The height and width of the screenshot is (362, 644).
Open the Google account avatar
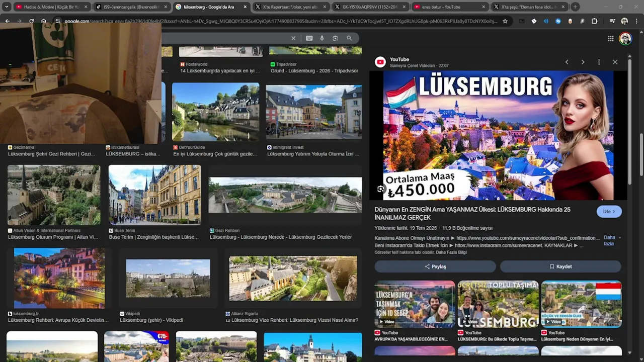tap(625, 39)
